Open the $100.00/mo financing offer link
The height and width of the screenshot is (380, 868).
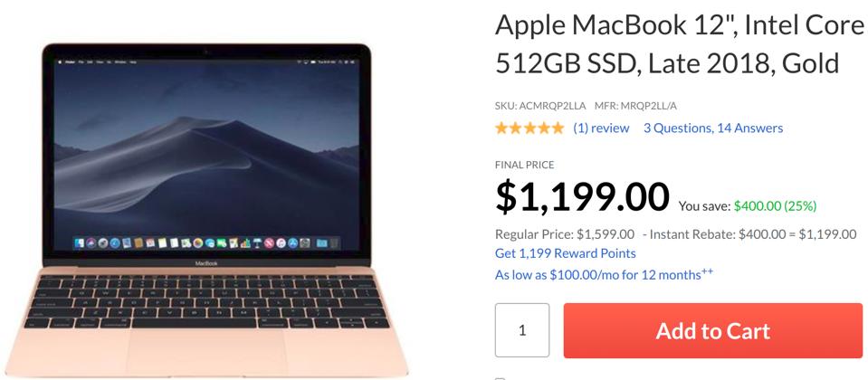click(x=604, y=274)
